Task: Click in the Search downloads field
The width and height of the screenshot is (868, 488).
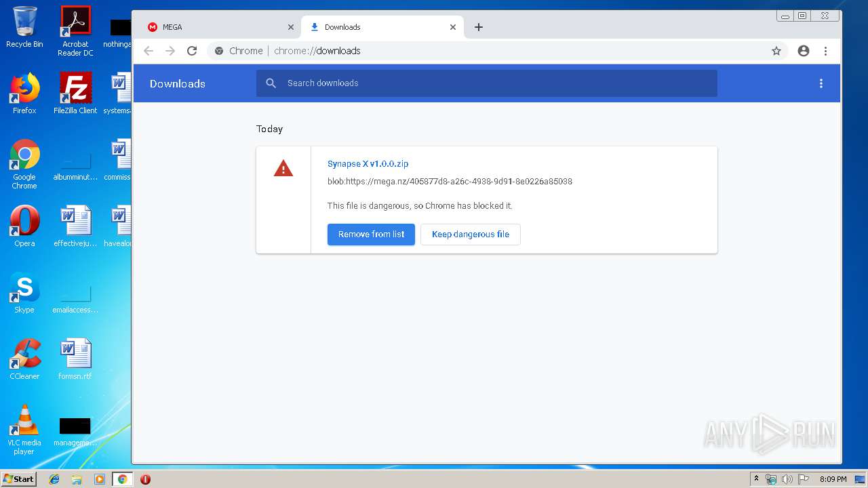Action: click(486, 83)
